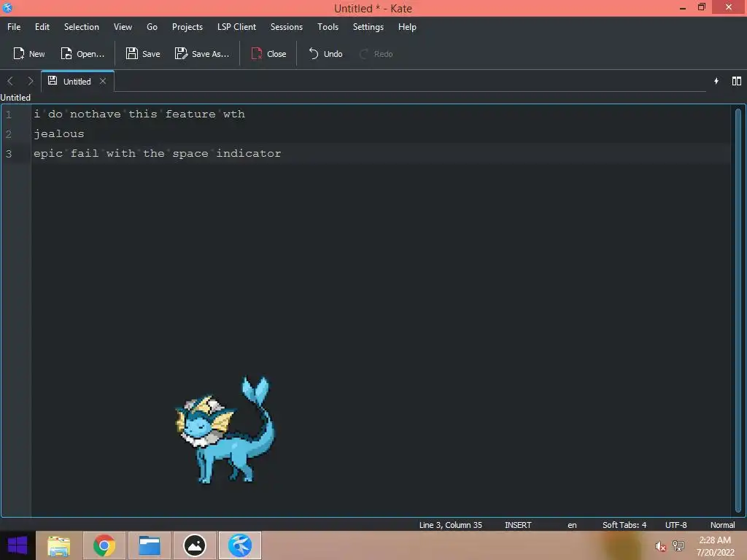Open the Windows Start button
Image resolution: width=747 pixels, height=560 pixels.
click(x=18, y=545)
